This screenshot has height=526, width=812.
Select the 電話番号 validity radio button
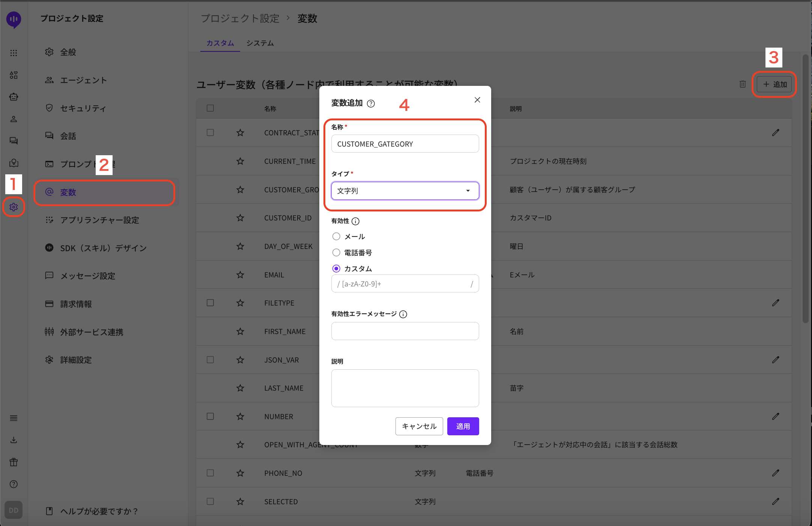coord(336,253)
